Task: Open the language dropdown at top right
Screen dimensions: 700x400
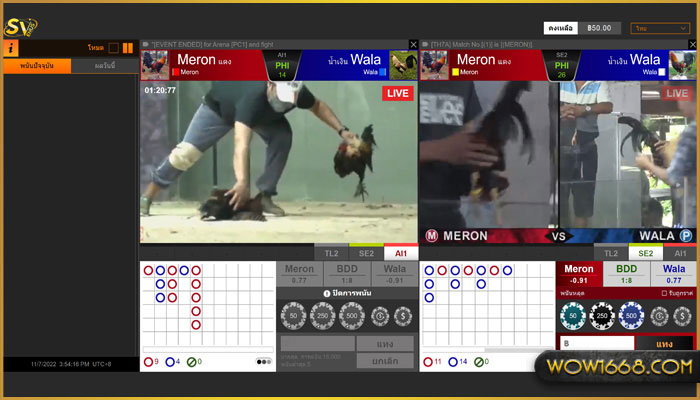Action: click(660, 29)
